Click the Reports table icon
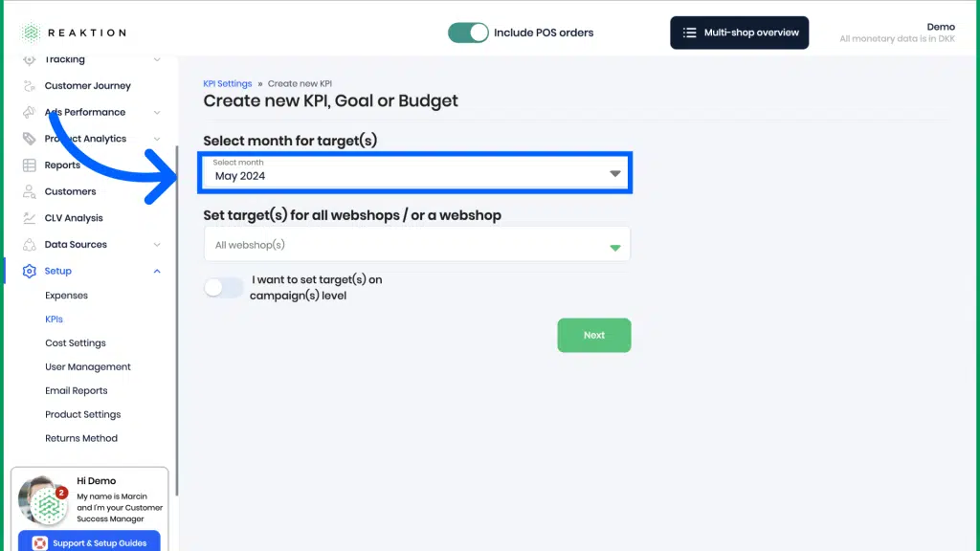The image size is (980, 551). 30,165
